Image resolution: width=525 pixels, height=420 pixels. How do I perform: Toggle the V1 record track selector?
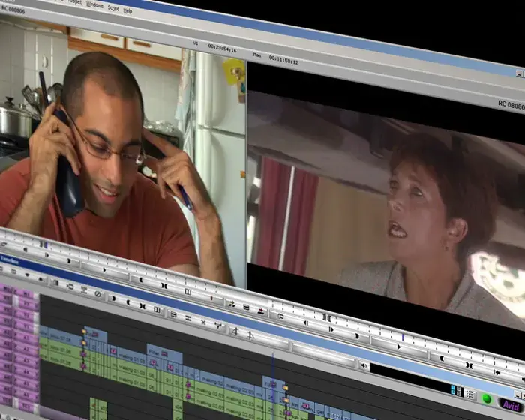tap(26, 326)
